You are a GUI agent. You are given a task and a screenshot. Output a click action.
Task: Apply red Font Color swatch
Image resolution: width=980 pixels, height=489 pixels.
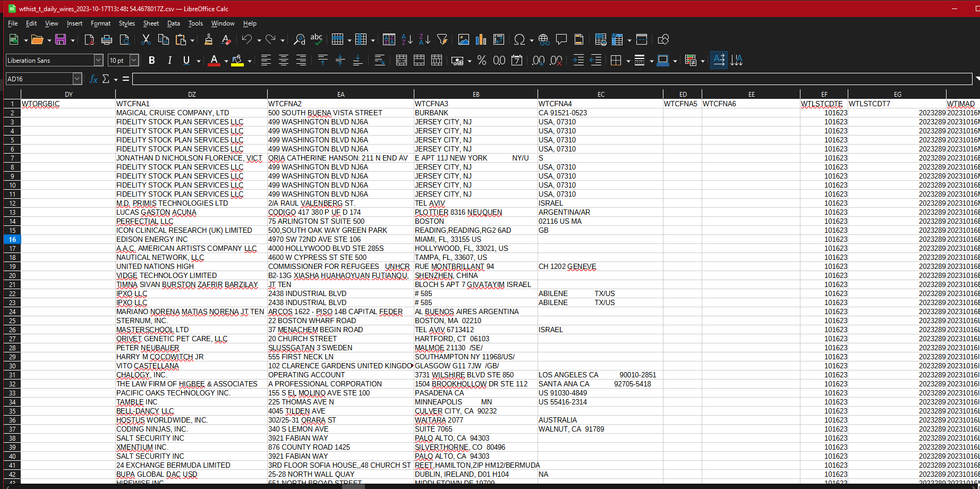(214, 60)
